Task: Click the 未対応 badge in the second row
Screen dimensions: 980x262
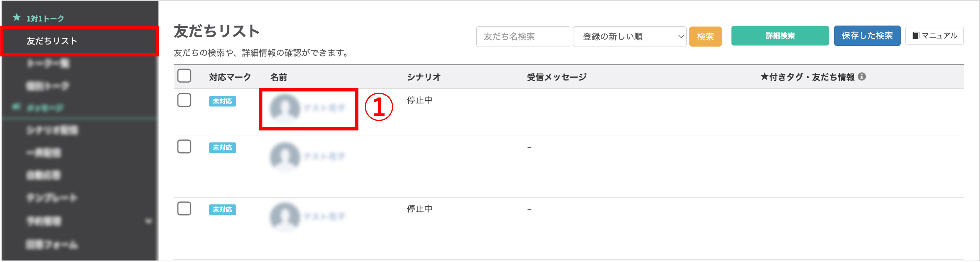Action: 222,148
